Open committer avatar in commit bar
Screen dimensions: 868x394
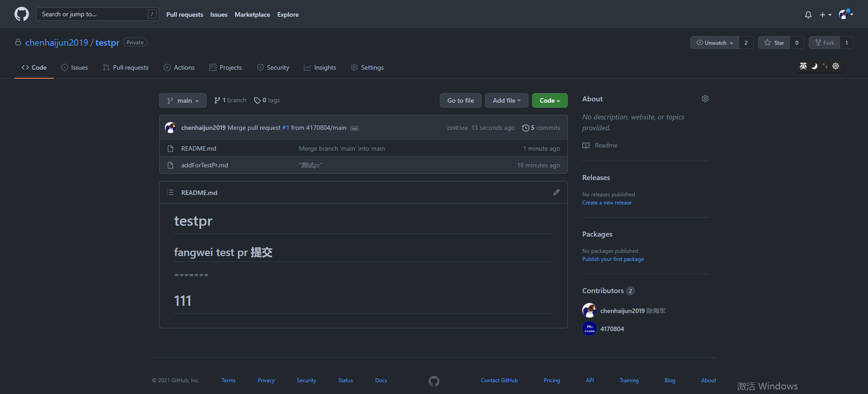click(170, 128)
